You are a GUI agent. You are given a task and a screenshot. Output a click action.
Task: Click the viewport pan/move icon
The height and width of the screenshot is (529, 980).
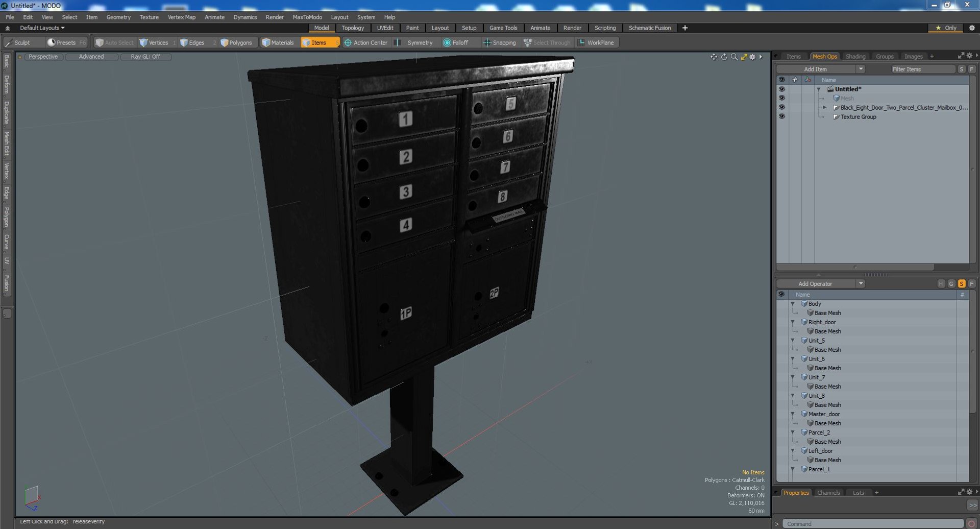pyautogui.click(x=714, y=57)
